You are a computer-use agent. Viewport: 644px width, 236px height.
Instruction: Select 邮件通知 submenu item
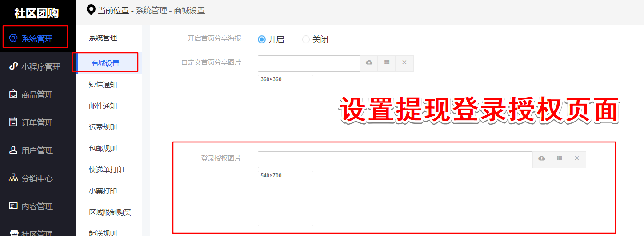tap(103, 106)
